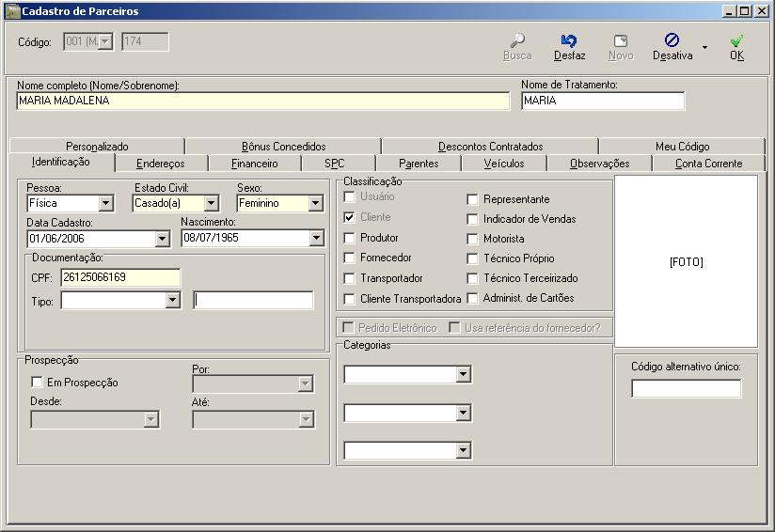Click the title bar application icon
Viewport: 775px width, 532px height.
(x=12, y=11)
